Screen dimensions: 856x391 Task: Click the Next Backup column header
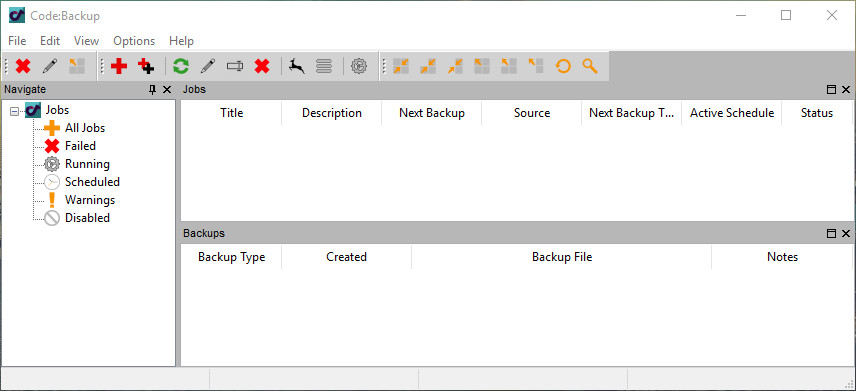point(432,113)
